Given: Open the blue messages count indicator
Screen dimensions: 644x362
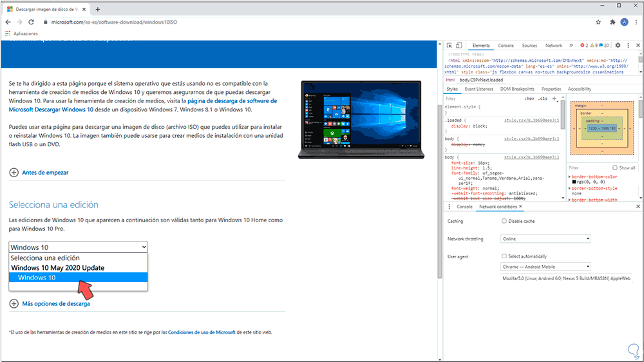Looking at the screenshot, I should [x=604, y=46].
